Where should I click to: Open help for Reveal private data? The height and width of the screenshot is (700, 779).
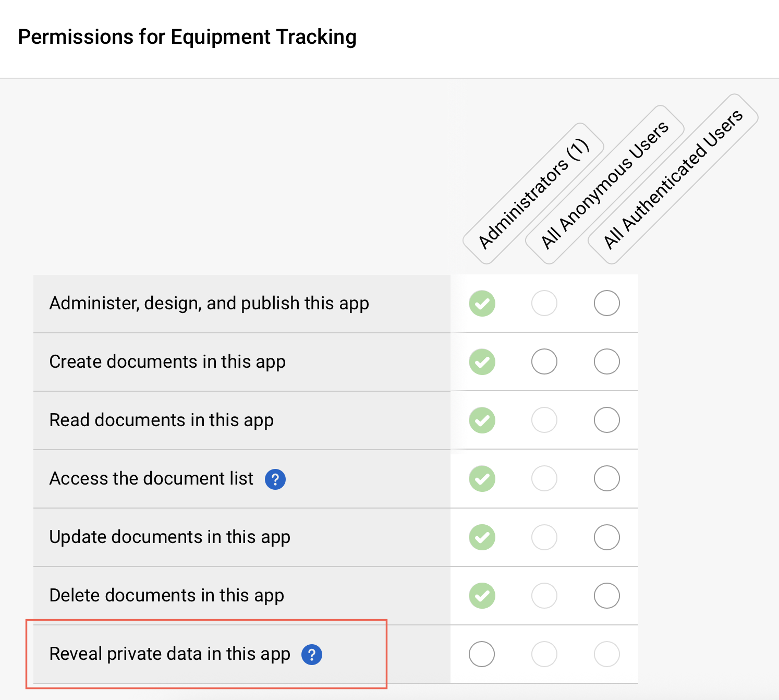[x=312, y=654]
